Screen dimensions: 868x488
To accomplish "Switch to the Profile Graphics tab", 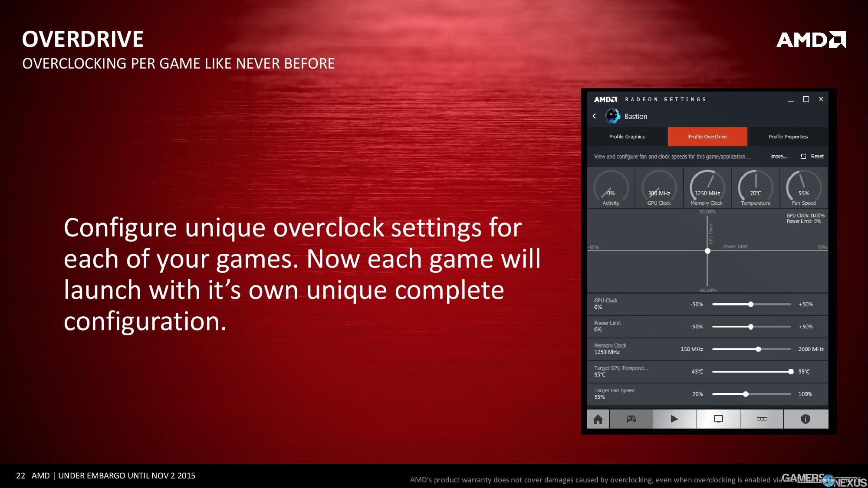I will 627,137.
